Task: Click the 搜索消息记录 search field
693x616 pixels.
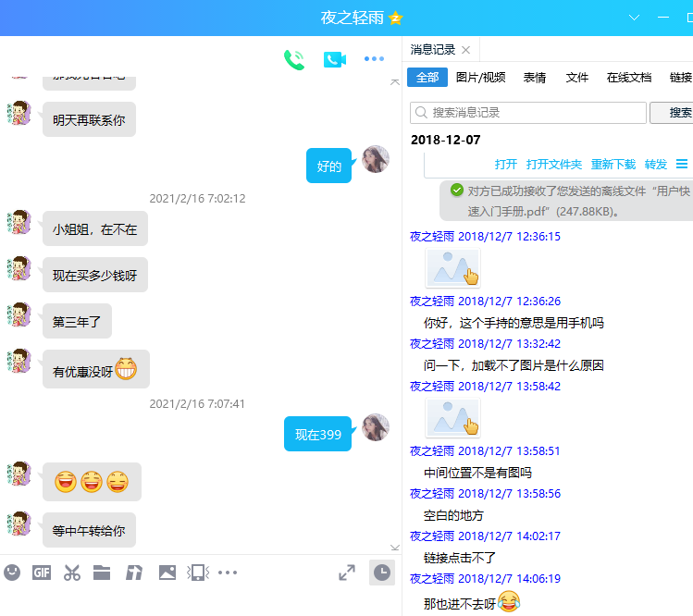Action: pyautogui.click(x=528, y=113)
